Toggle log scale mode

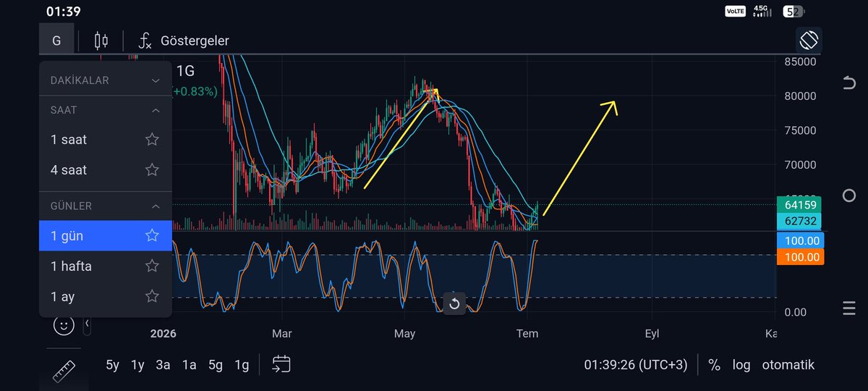(x=741, y=365)
